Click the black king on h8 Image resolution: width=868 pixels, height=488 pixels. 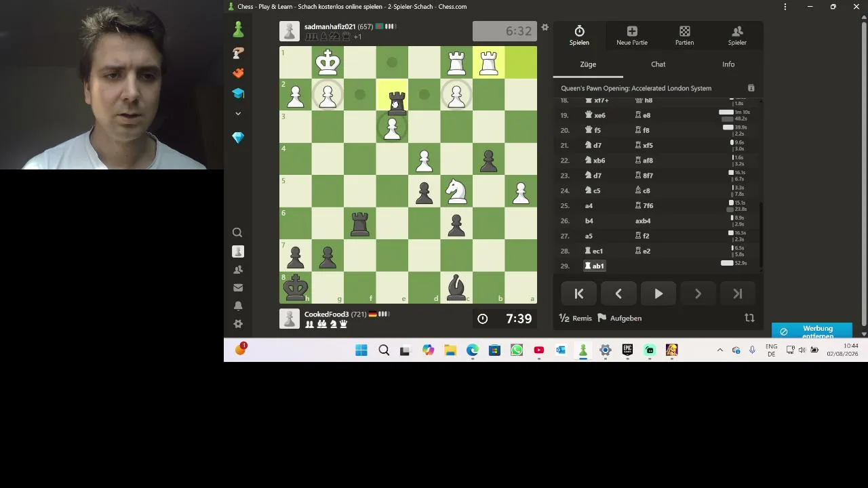(296, 287)
